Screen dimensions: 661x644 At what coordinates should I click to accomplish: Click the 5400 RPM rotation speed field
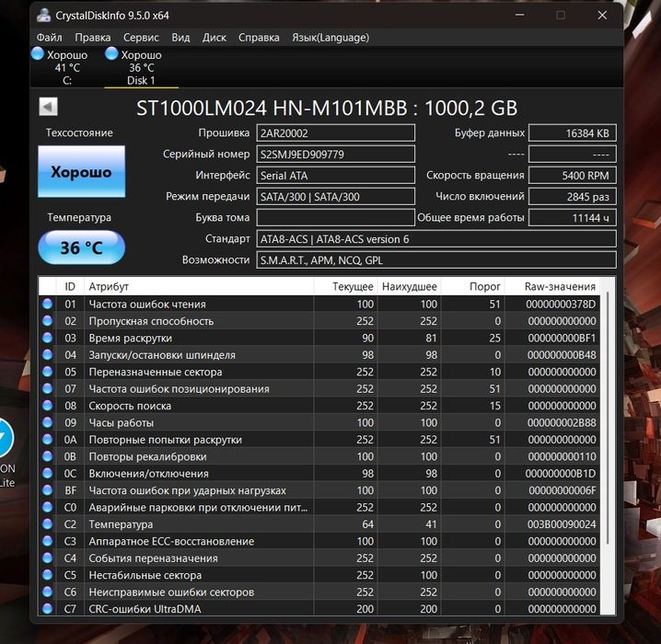click(573, 175)
